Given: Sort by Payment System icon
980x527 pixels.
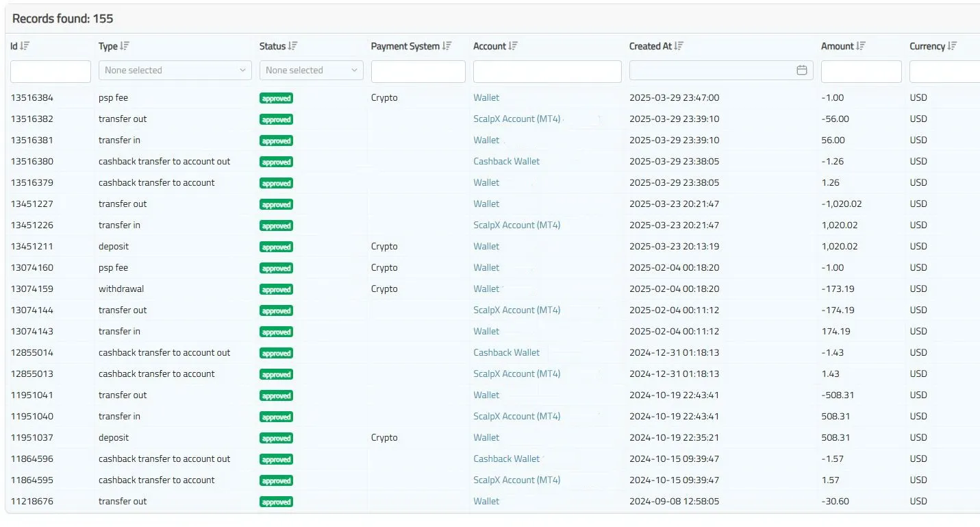Looking at the screenshot, I should 447,46.
